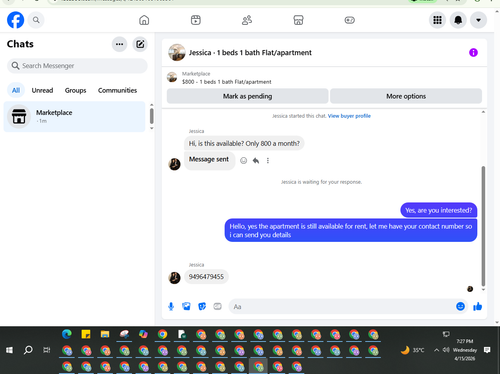500x374 pixels.
Task: Open the nine-dot Menu grid
Action: tap(437, 20)
